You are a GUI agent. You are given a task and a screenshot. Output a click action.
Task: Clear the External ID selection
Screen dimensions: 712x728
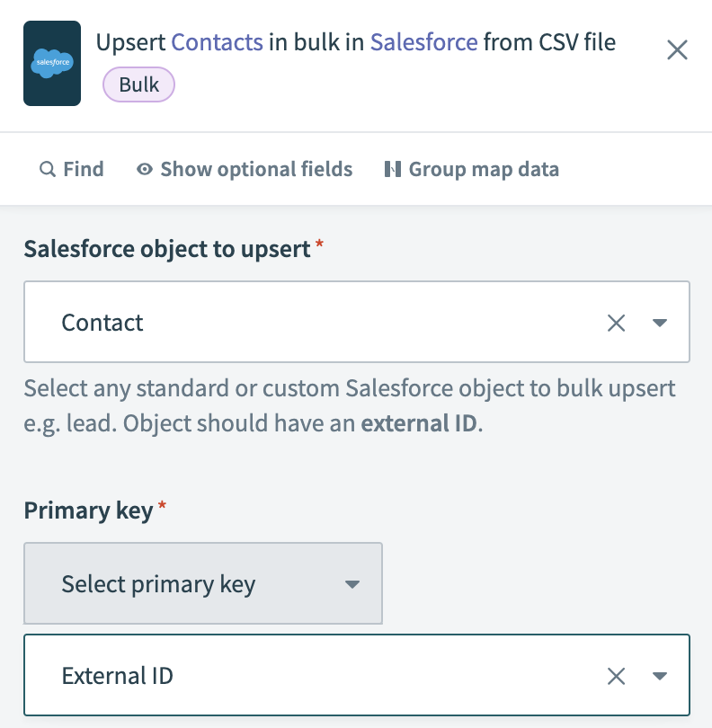click(x=616, y=676)
